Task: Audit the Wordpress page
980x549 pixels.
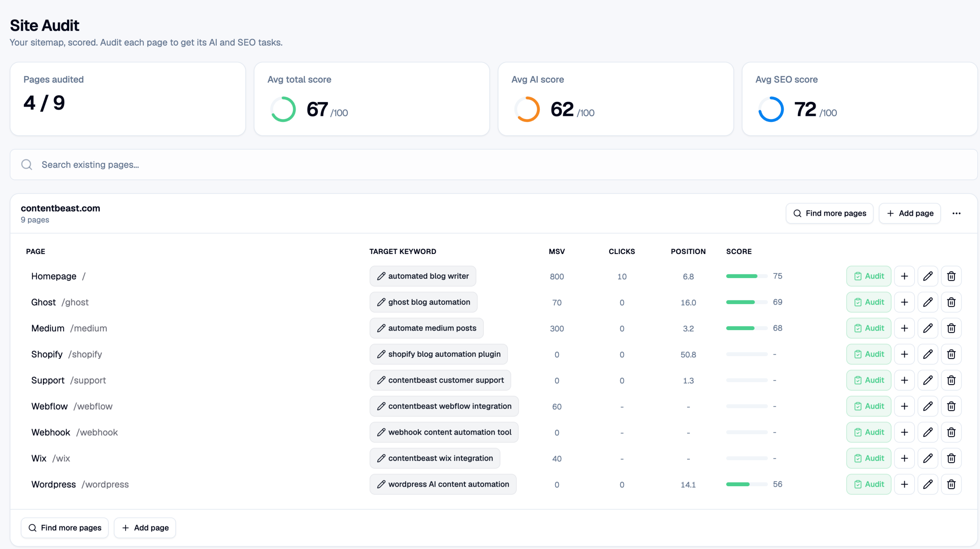Action: tap(869, 484)
